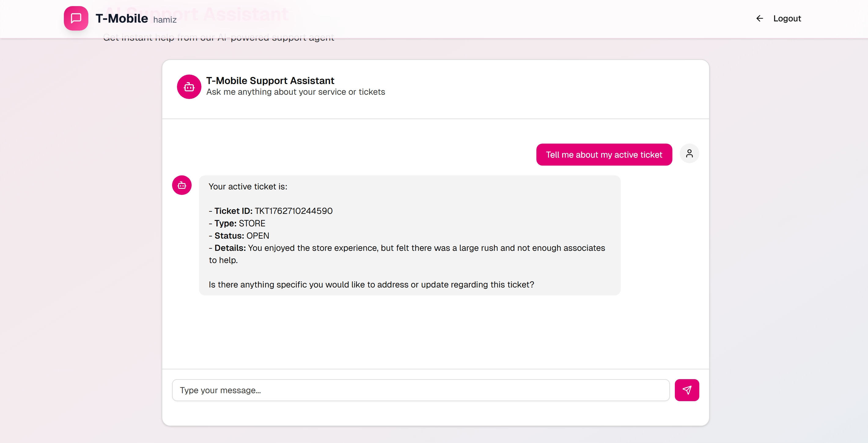The image size is (868, 443).
Task: Click the ticket ID TKT1762710244590 text
Action: click(x=293, y=211)
